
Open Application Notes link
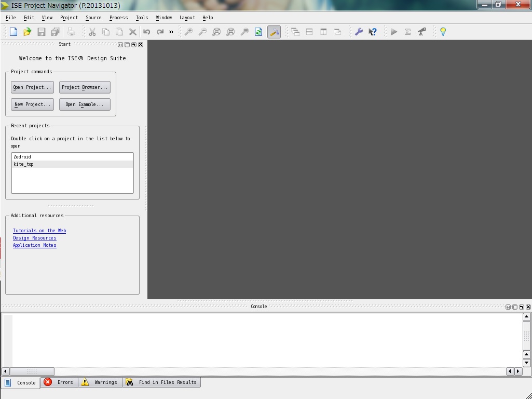pos(35,245)
